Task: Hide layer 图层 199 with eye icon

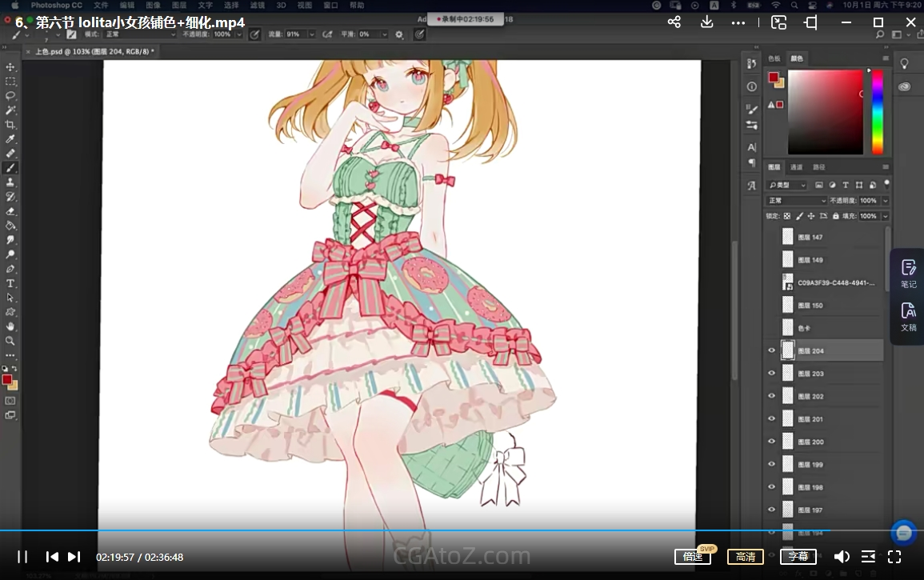Action: (x=772, y=465)
